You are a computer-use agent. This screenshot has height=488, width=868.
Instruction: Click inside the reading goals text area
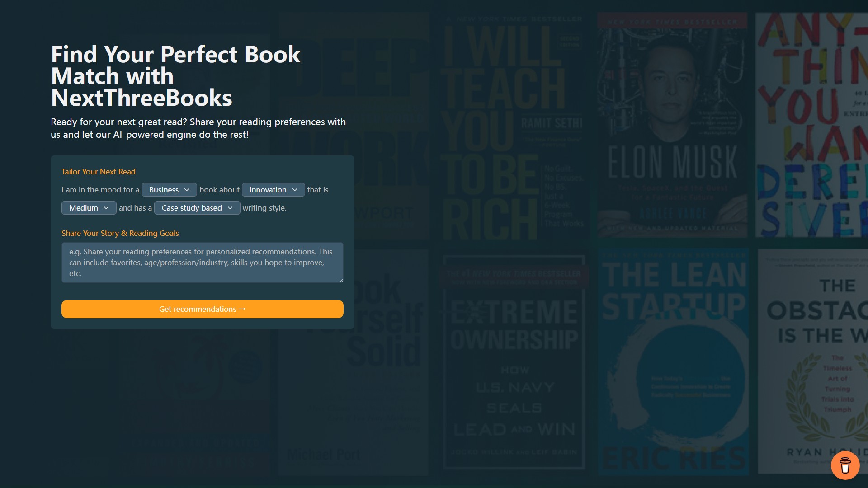coord(202,263)
